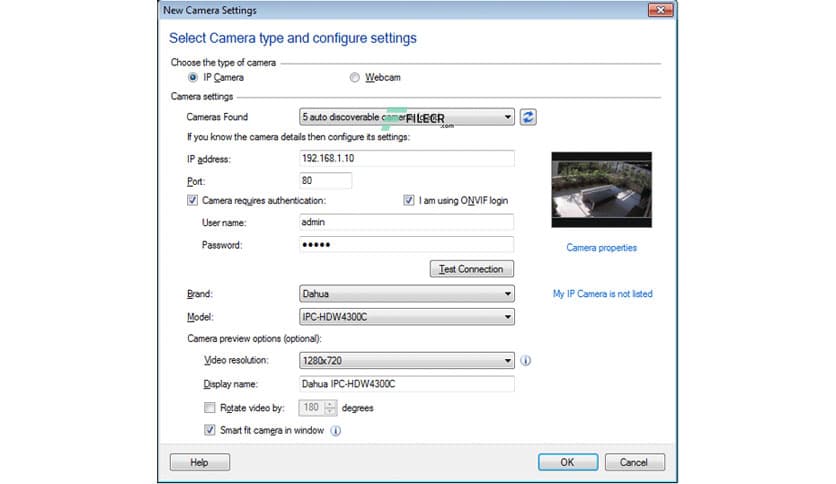Screen dimensions: 836x484
Task: Click the Cancel button
Action: pyautogui.click(x=634, y=462)
